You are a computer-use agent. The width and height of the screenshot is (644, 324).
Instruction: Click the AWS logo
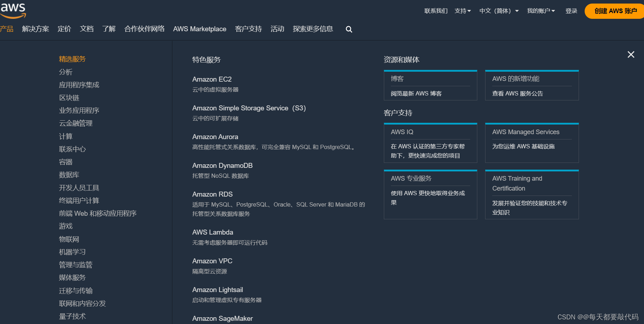[x=13, y=11]
